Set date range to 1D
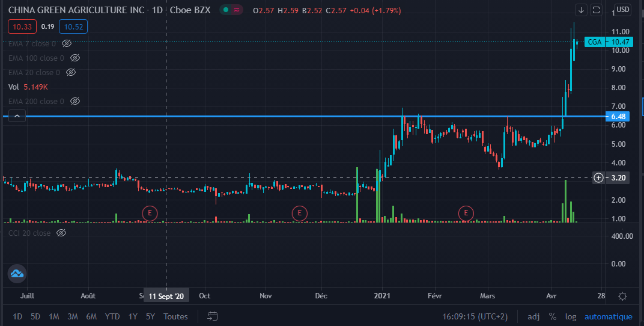 point(17,316)
